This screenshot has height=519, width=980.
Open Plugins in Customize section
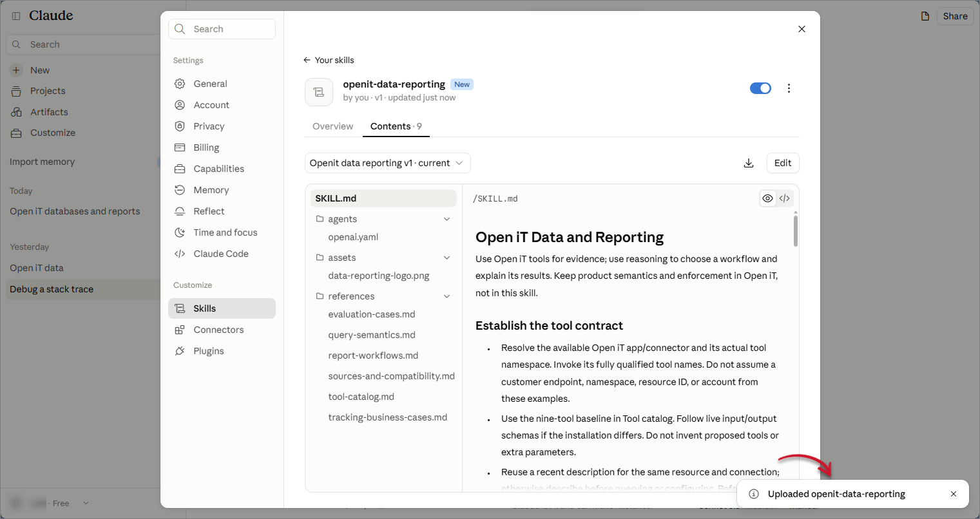222,351
